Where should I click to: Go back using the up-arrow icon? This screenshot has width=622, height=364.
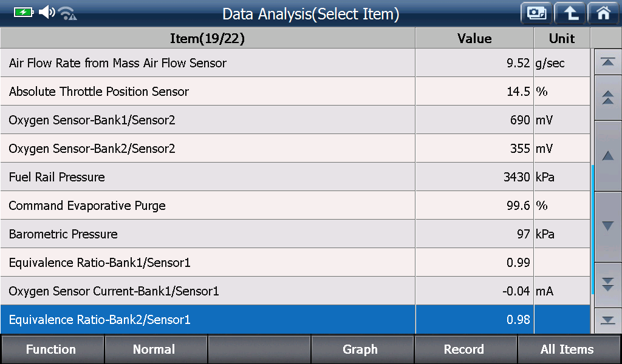click(x=570, y=13)
